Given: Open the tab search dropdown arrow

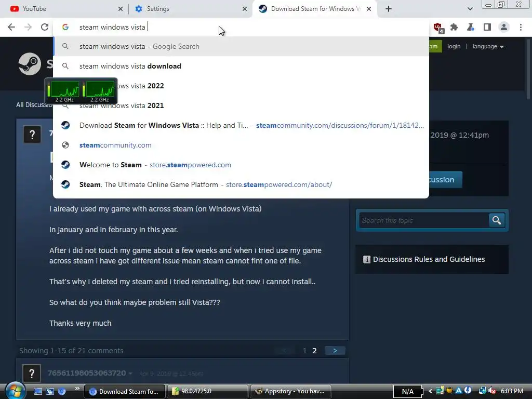Looking at the screenshot, I should (470, 9).
